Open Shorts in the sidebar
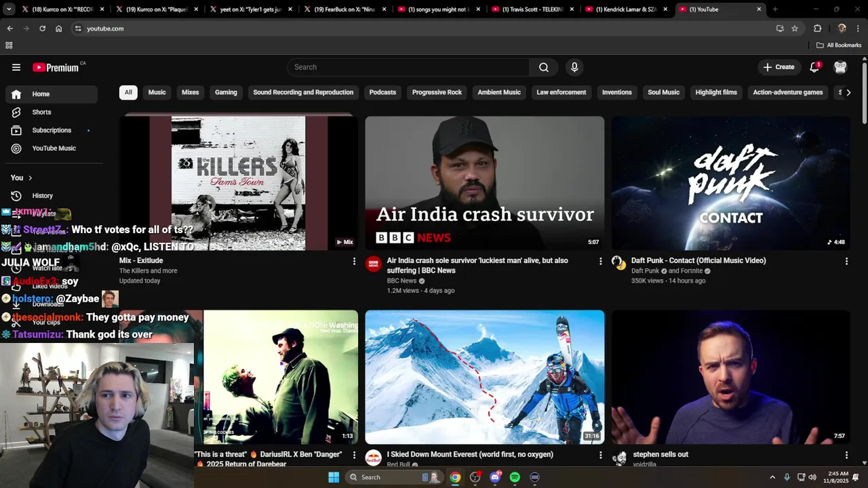This screenshot has width=868, height=488. click(x=52, y=112)
